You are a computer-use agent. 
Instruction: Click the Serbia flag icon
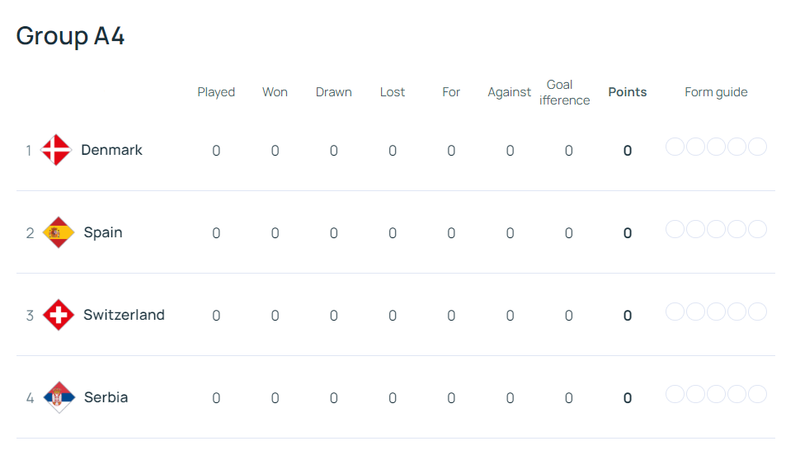pyautogui.click(x=59, y=397)
